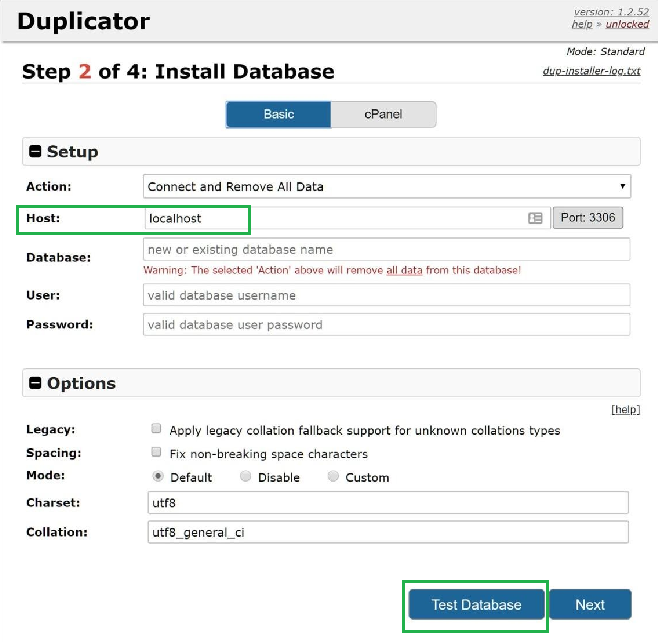Click the Host input field
This screenshot has width=658, height=642.
[347, 218]
